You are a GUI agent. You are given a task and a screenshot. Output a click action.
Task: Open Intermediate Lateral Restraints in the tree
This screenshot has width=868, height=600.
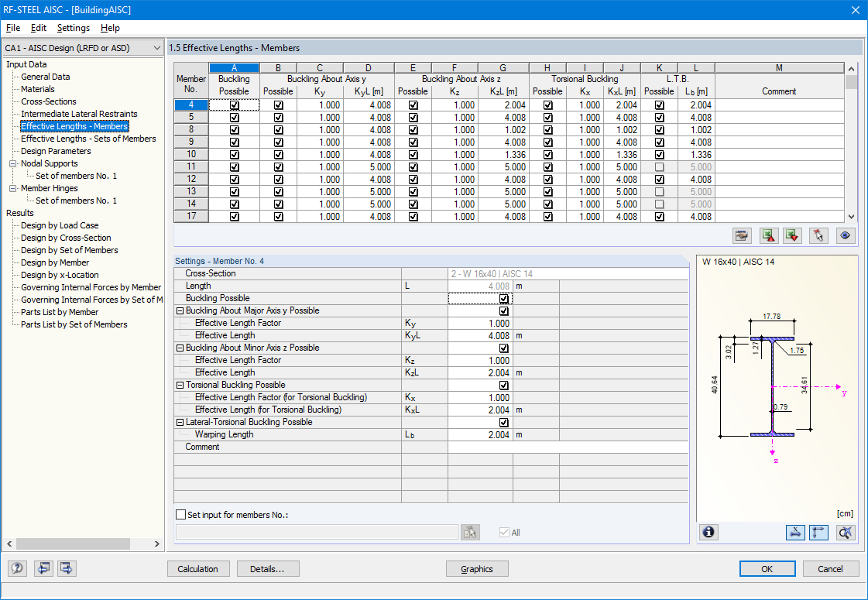pos(79,114)
